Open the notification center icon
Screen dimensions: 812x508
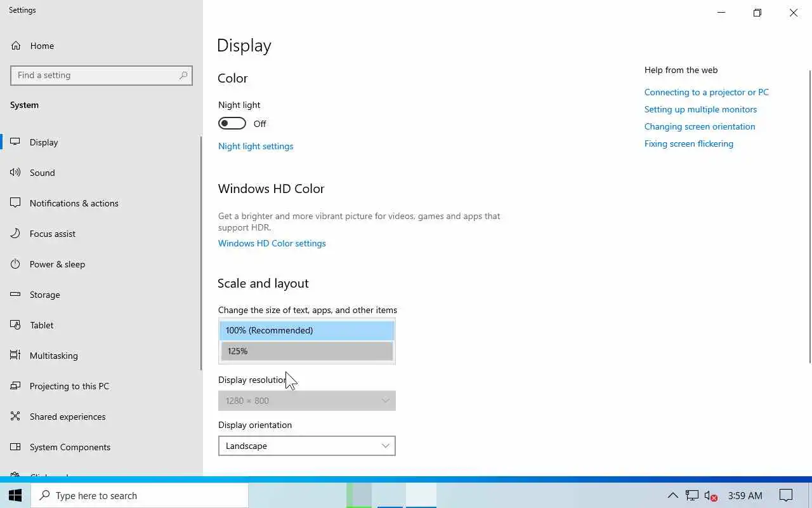click(x=786, y=495)
